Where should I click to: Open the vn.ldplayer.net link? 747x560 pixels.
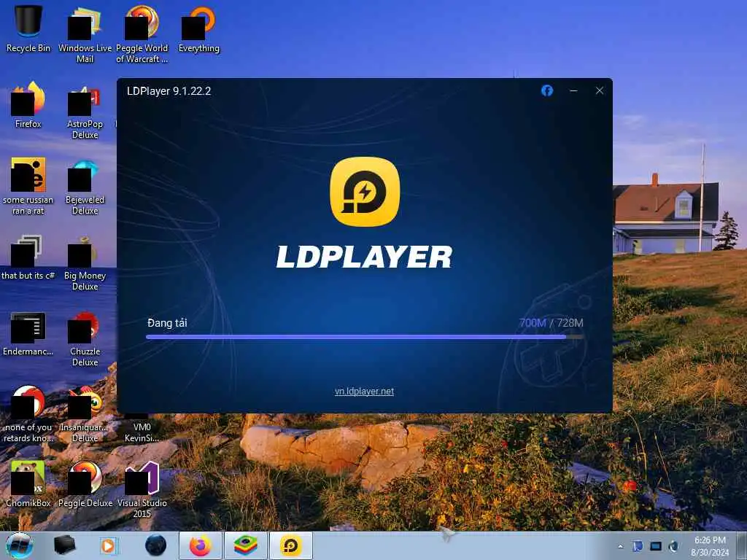coord(364,392)
